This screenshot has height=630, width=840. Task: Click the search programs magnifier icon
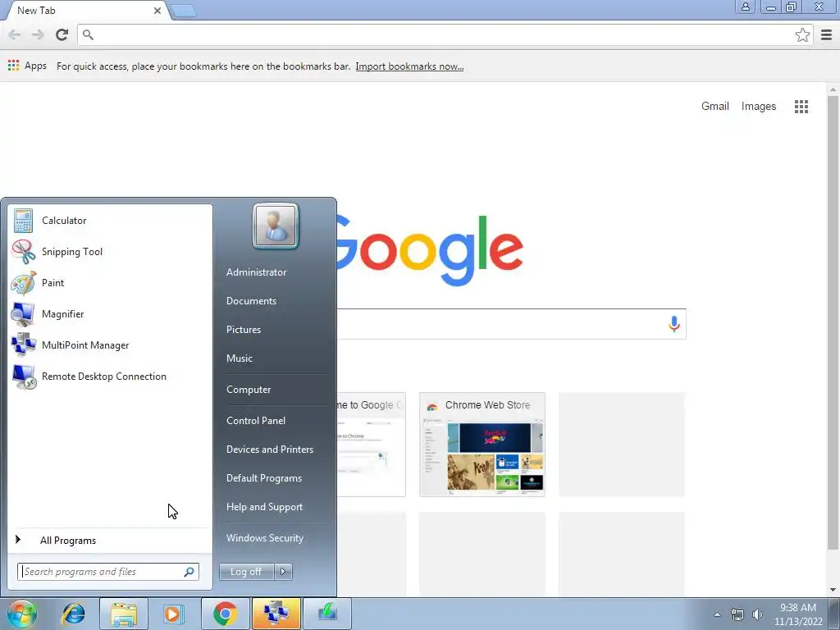pyautogui.click(x=189, y=572)
